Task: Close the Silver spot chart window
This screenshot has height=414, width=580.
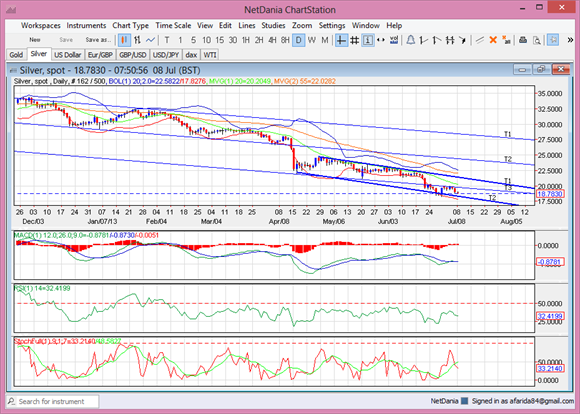Action: click(561, 70)
